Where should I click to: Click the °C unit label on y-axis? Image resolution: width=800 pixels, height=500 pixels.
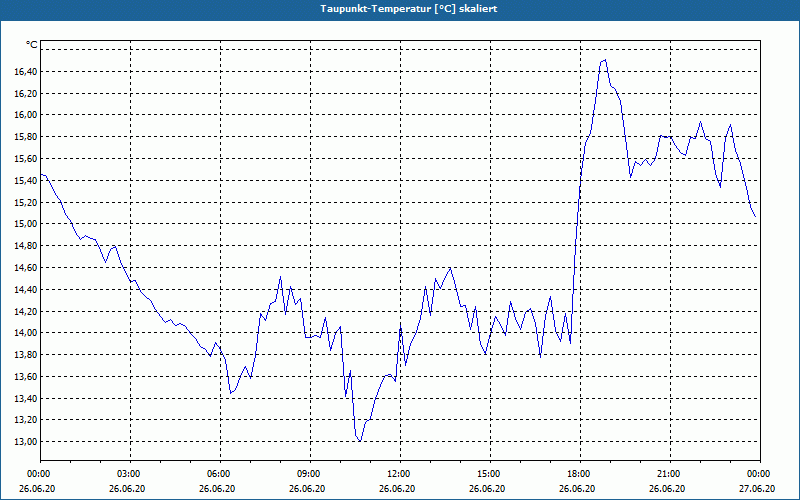point(31,45)
